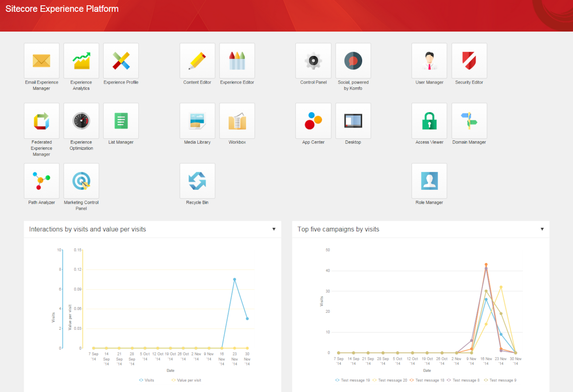Image resolution: width=573 pixels, height=392 pixels.
Task: Open the Workbox
Action: [237, 121]
